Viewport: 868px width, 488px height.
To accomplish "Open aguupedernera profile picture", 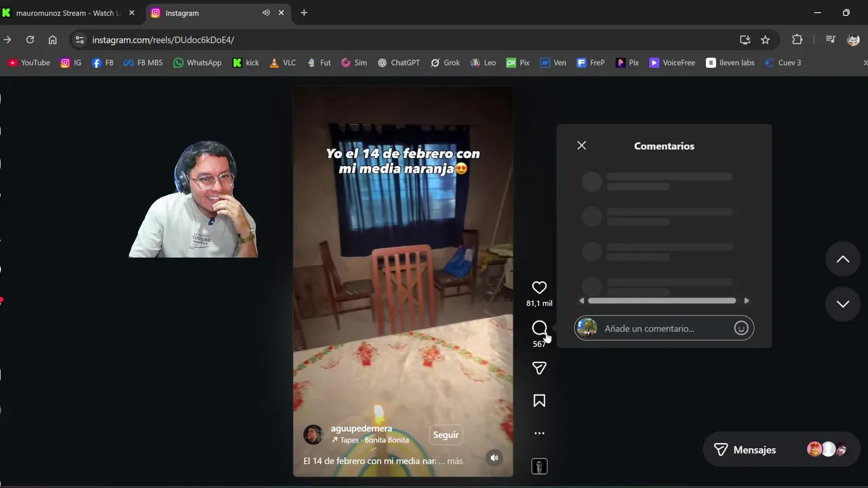I will [x=313, y=434].
